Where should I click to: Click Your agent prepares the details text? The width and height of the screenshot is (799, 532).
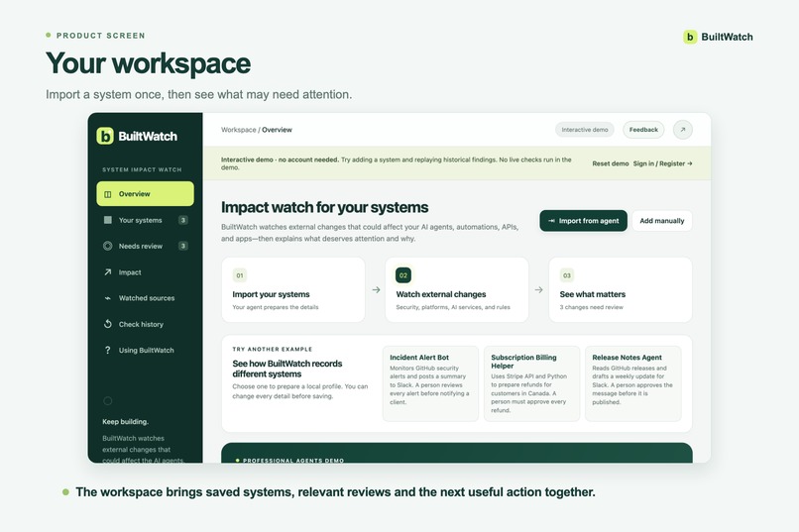tap(276, 307)
